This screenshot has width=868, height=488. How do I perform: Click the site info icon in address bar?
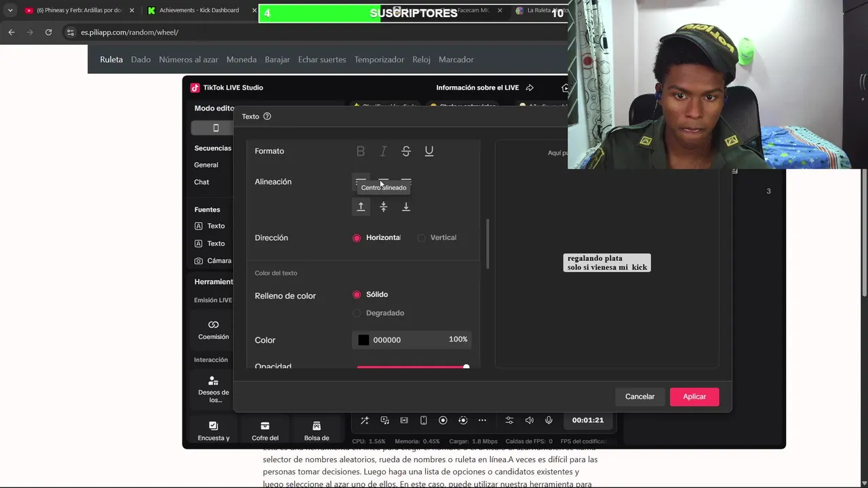point(70,32)
